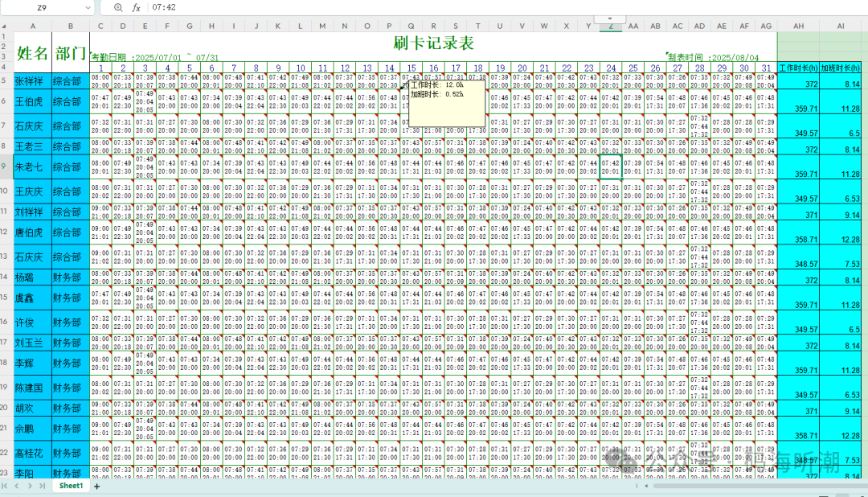Click the Name Box showing Z9
868x497 pixels.
point(42,8)
